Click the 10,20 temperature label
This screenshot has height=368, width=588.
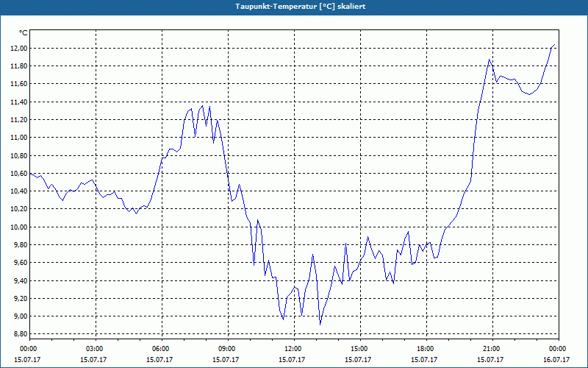(19, 209)
